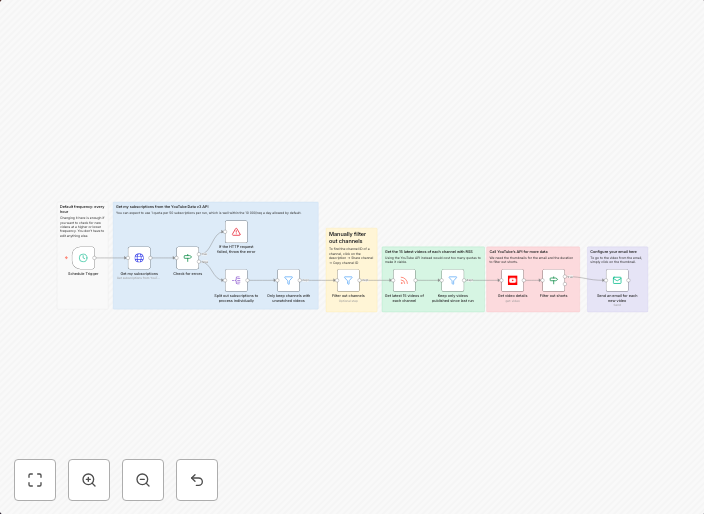Select the Get my subscriptions globe node
The width and height of the screenshot is (704, 514).
[139, 258]
